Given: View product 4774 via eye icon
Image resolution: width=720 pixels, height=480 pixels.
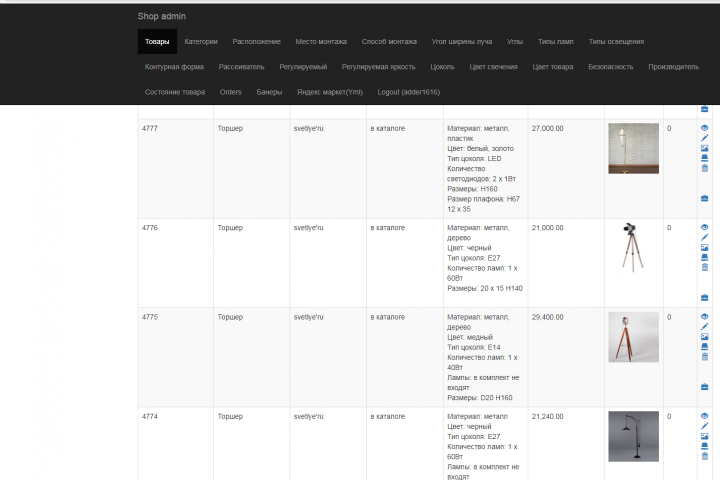Looking at the screenshot, I should [704, 416].
